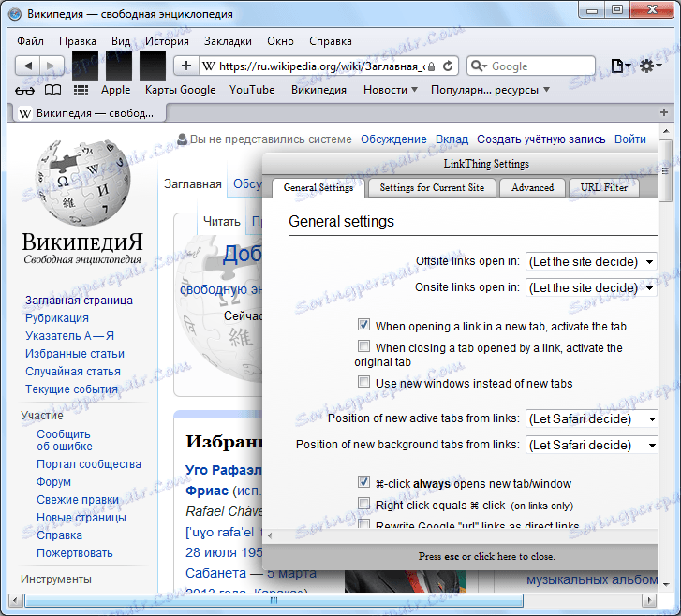Viewport: 681px width, 616px height.
Task: Open 'Избранные статьи' sidebar link
Action: coord(75,354)
